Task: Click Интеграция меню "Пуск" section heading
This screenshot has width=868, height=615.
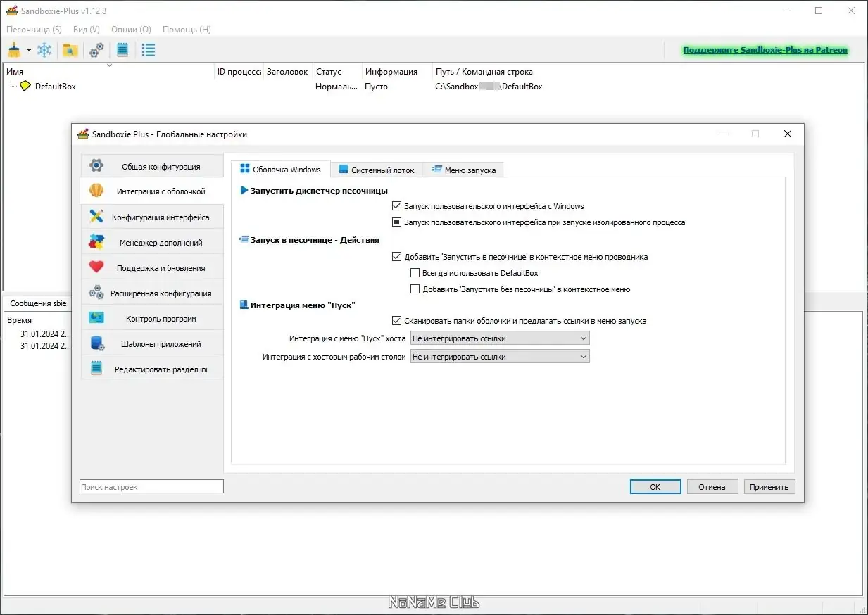Action: click(x=303, y=305)
